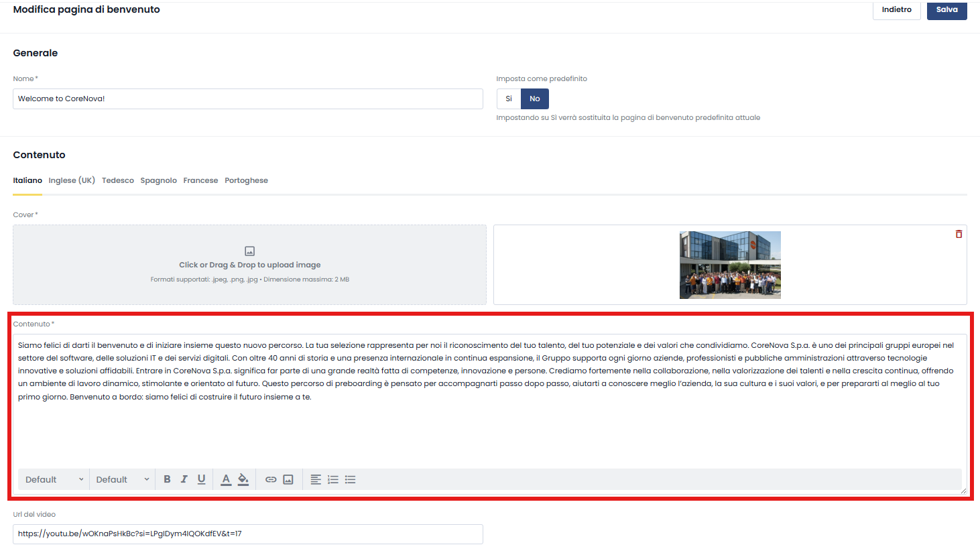980x555 pixels.
Task: Open the text color picker in the editor
Action: [226, 479]
